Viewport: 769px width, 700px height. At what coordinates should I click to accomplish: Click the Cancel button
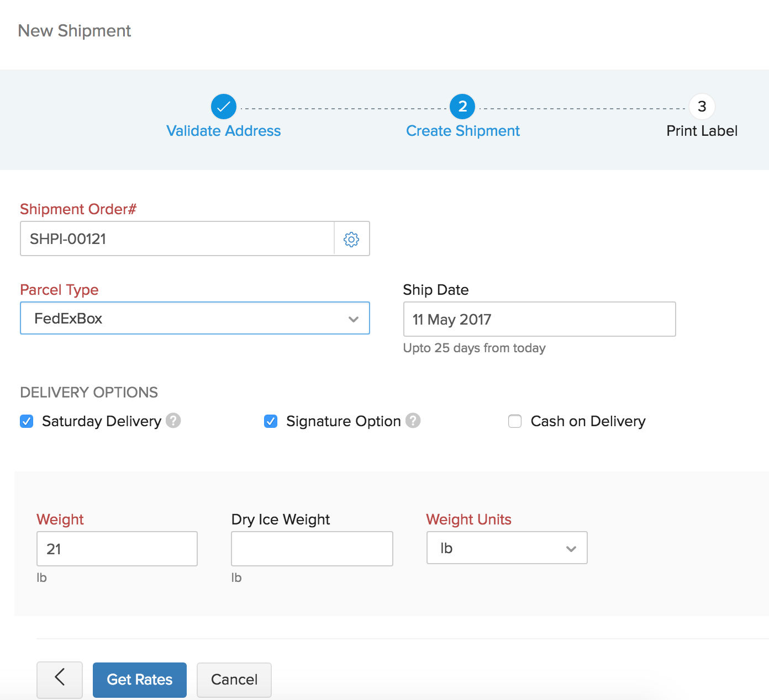[234, 680]
